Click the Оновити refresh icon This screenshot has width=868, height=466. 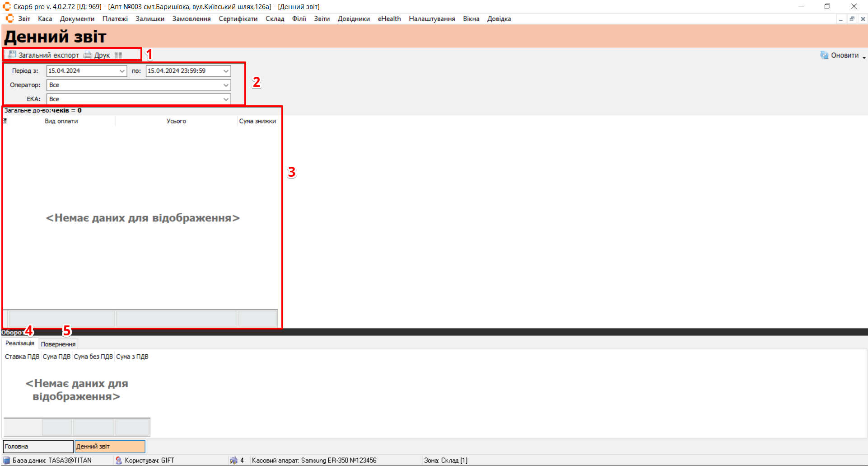click(x=824, y=55)
